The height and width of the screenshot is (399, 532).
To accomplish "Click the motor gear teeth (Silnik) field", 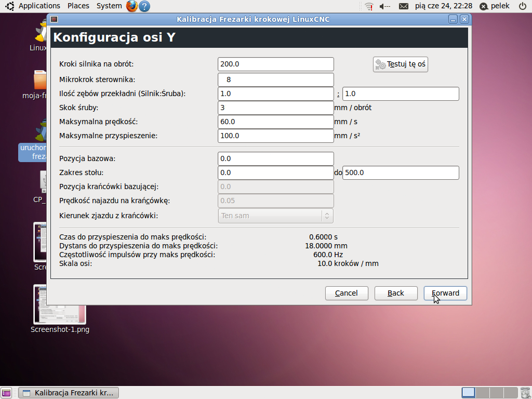I will tap(275, 94).
